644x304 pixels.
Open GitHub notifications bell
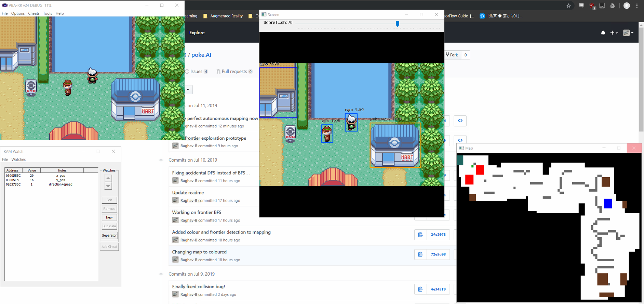603,33
